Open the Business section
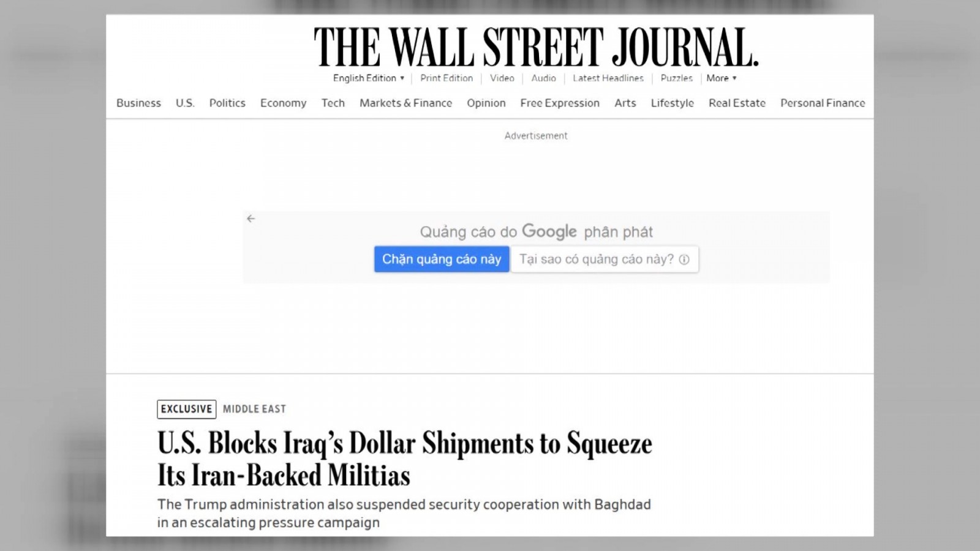 point(138,103)
